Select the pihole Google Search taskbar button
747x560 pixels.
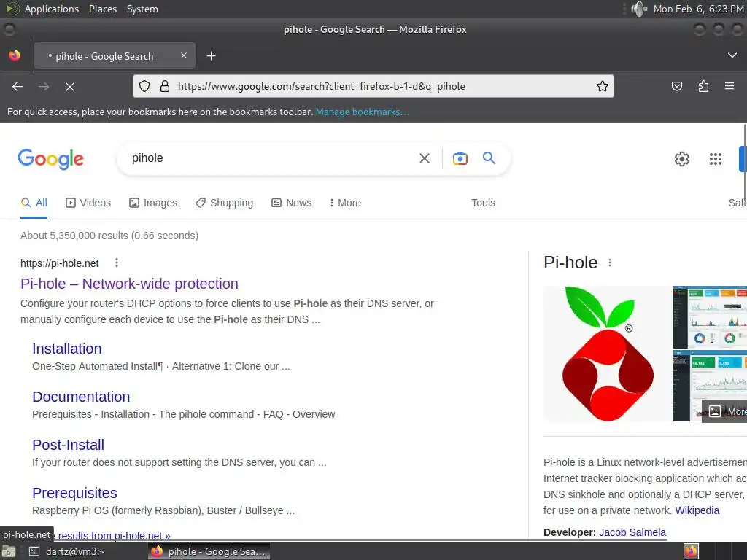pos(209,551)
